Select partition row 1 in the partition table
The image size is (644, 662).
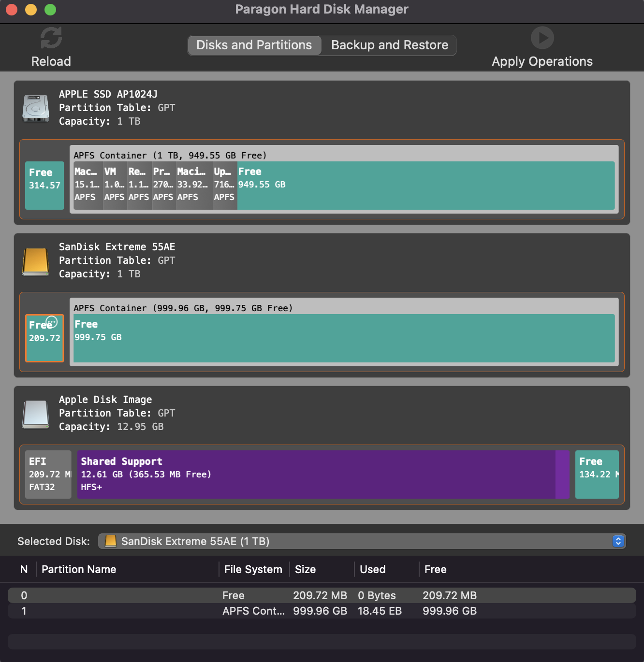(x=193, y=611)
